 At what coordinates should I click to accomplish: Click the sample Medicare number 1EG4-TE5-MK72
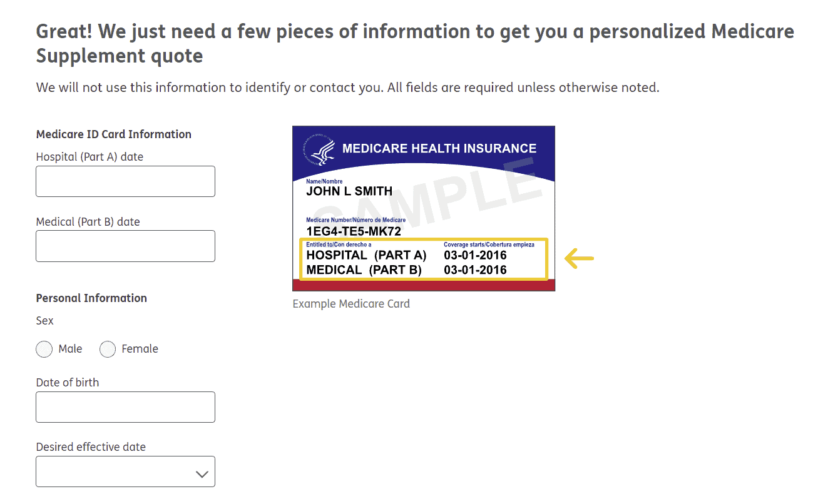[354, 231]
